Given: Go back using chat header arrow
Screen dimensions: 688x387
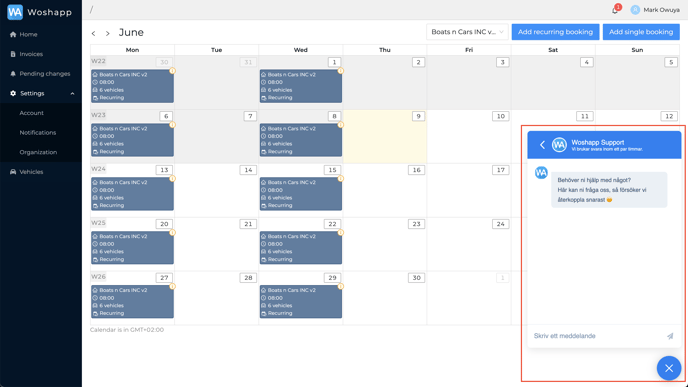Looking at the screenshot, I should pos(542,145).
